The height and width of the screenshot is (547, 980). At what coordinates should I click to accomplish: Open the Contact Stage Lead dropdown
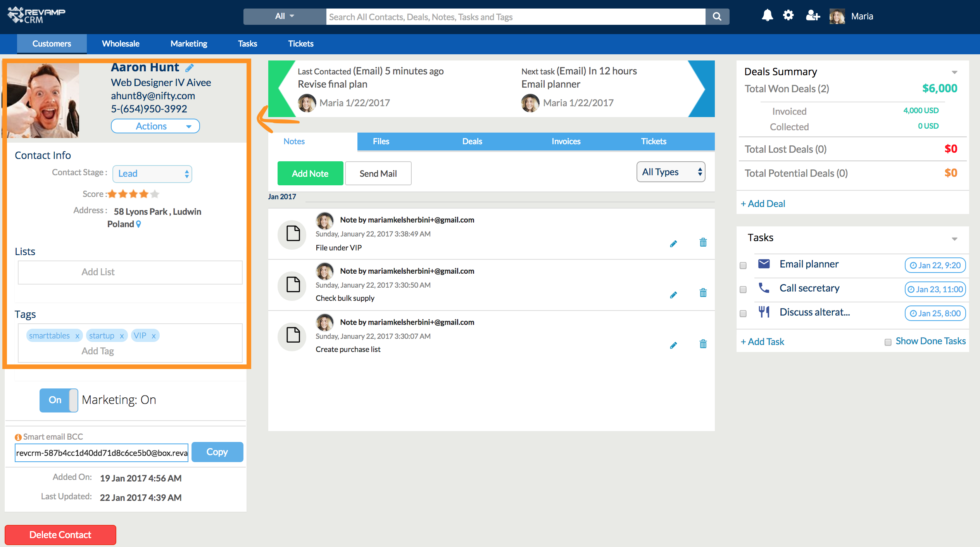click(x=152, y=174)
